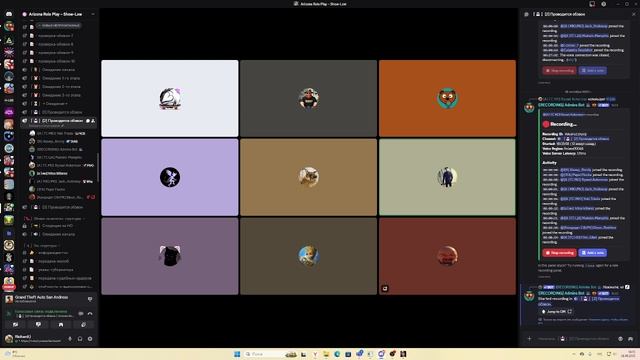640x360 pixels.
Task: Open the Windows Start menu
Action: [x=237, y=354]
